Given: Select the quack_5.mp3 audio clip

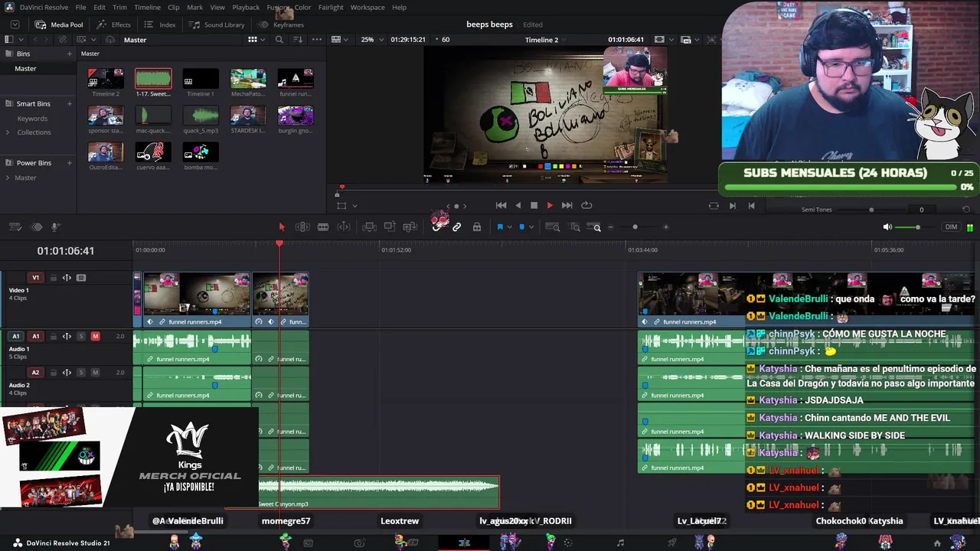Looking at the screenshot, I should [201, 116].
